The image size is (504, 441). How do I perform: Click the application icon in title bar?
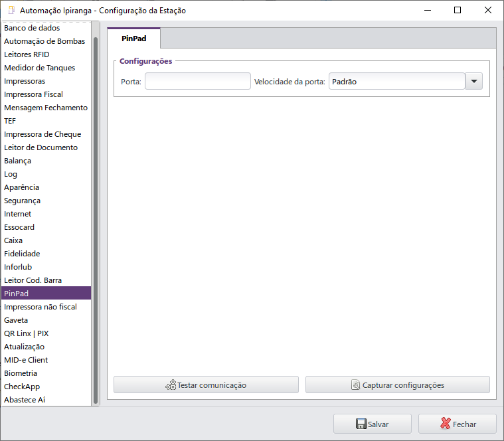click(x=11, y=10)
